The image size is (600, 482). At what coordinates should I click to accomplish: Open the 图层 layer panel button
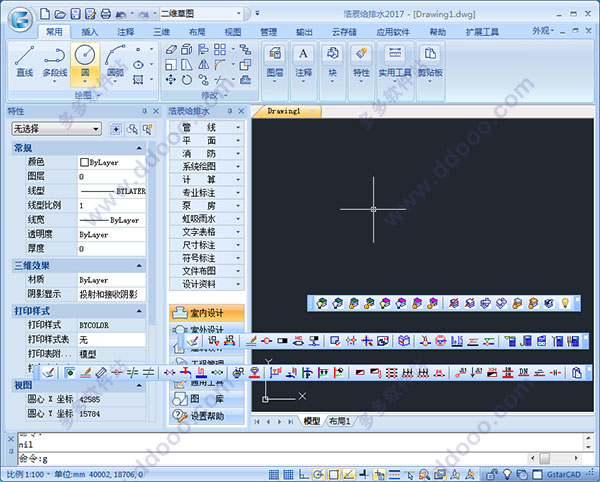pyautogui.click(x=274, y=63)
